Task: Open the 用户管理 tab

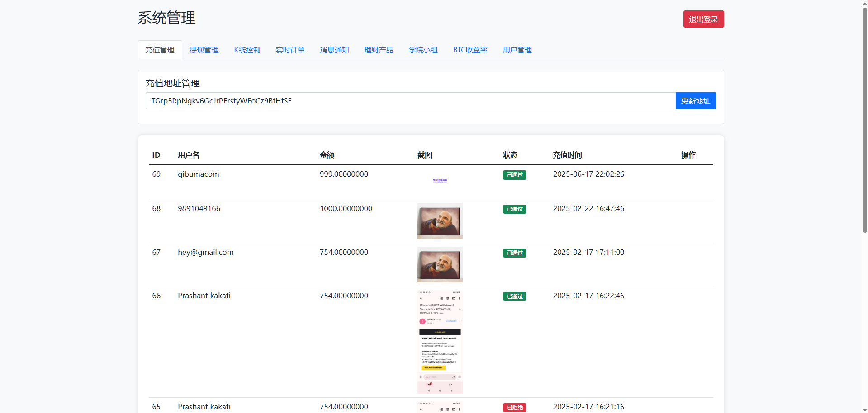Action: point(517,50)
